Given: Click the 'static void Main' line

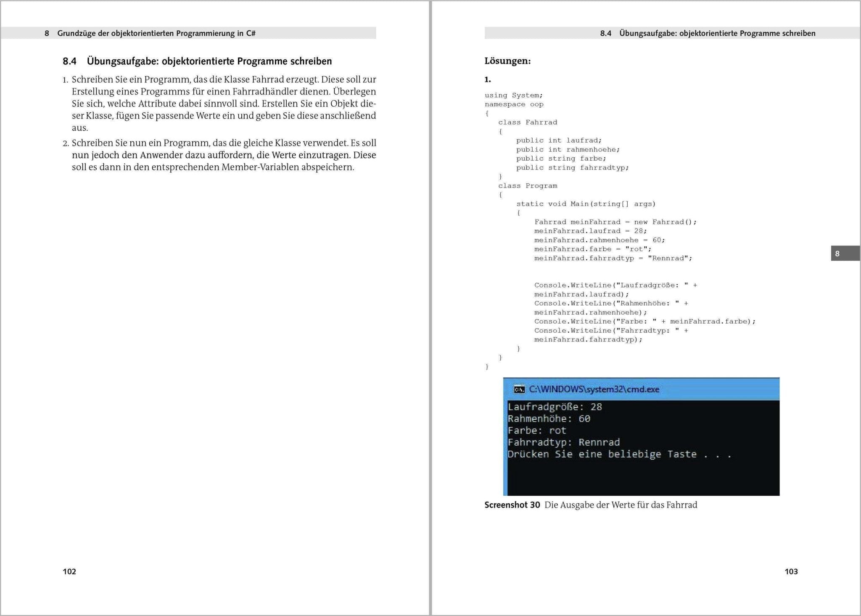Looking at the screenshot, I should 586,204.
